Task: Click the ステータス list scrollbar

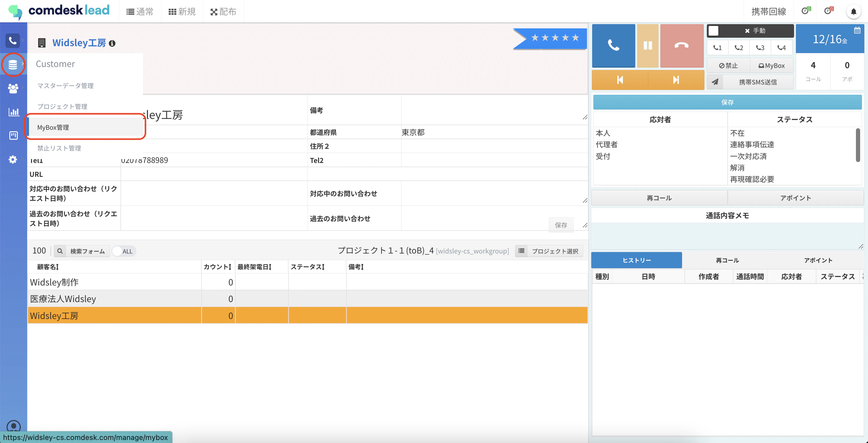Action: (x=858, y=145)
